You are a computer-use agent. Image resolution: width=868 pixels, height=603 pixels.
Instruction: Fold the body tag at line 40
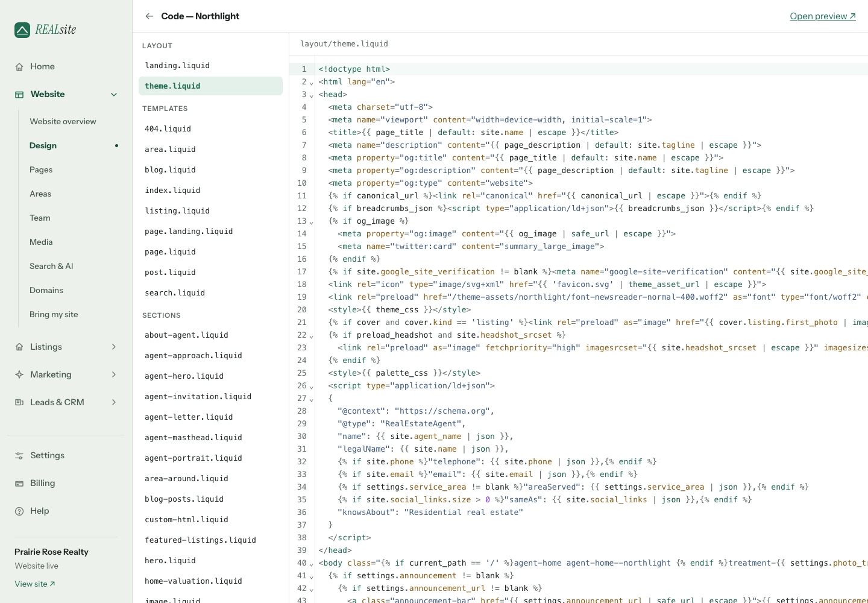(312, 564)
